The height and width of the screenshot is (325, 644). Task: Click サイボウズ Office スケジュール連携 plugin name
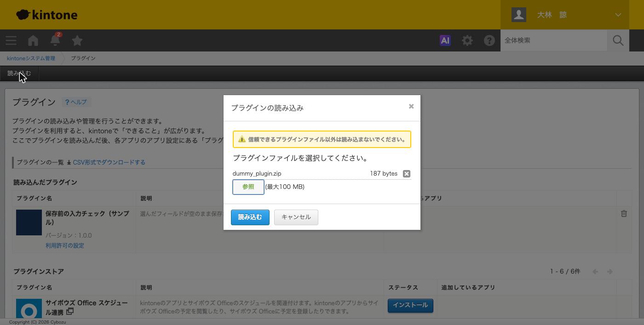point(86,308)
